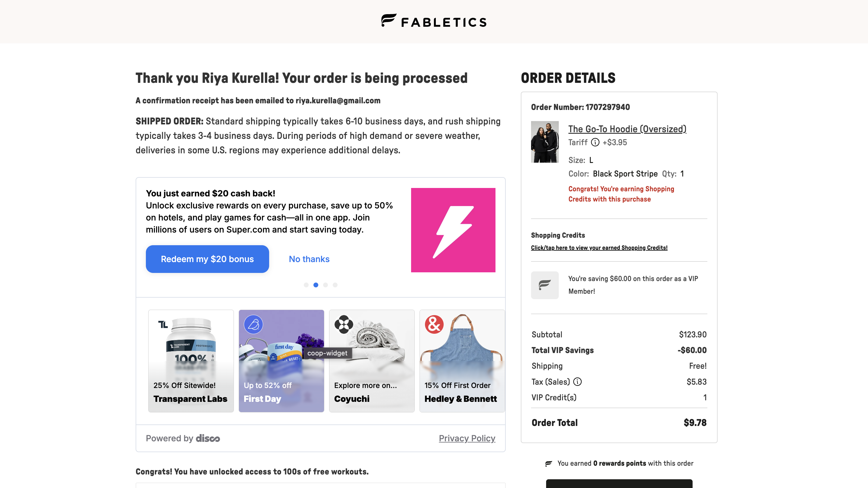Click Redeem my $20 bonus button
This screenshot has width=868, height=488.
coord(207,259)
